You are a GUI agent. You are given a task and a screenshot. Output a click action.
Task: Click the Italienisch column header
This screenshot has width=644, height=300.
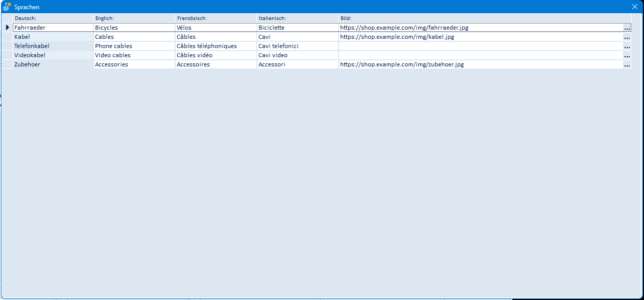(x=298, y=18)
